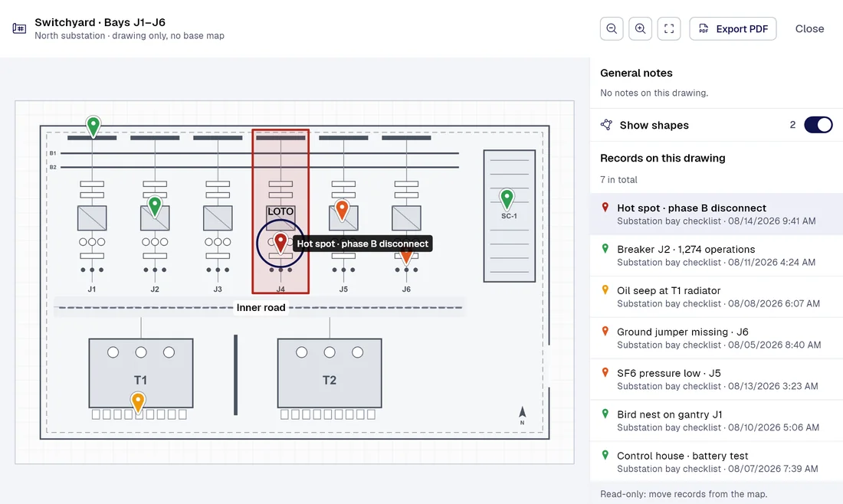Click the T2 transformer on the drawing
This screenshot has width=843, height=504.
pyautogui.click(x=330, y=373)
